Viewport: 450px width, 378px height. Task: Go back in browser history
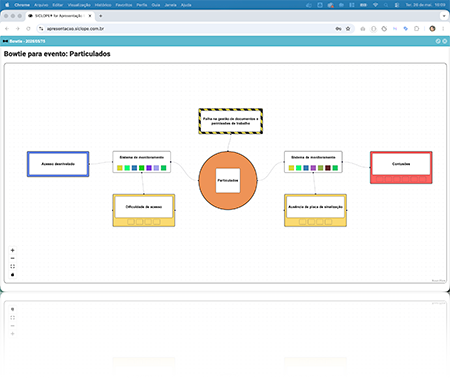pyautogui.click(x=7, y=29)
